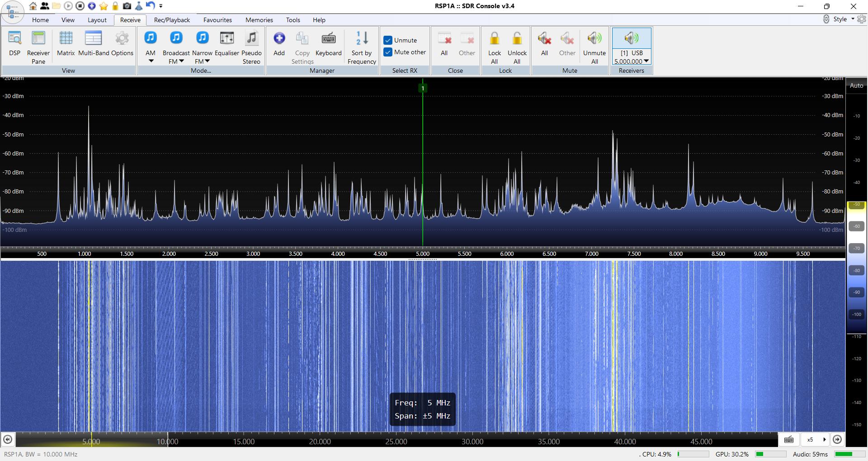The width and height of the screenshot is (868, 461).
Task: Click the -50 yellow level slider handle
Action: [857, 205]
